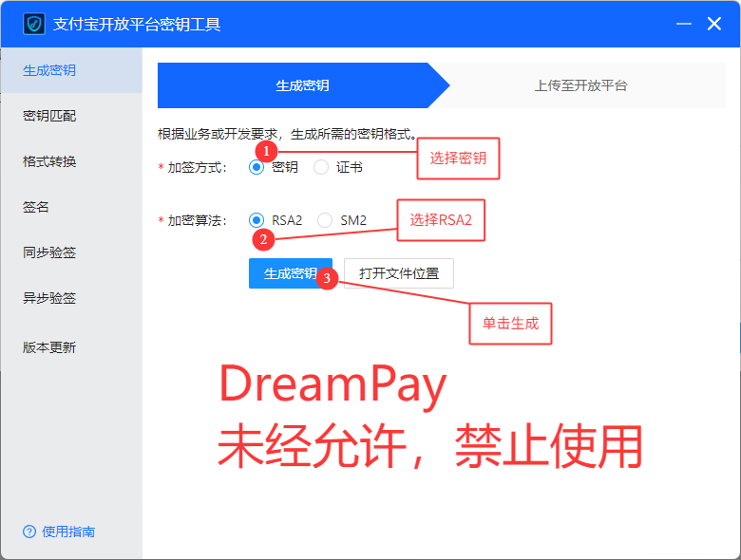Click 版本更新 in the sidebar
Screen dimensions: 741x560
pyautogui.click(x=49, y=347)
